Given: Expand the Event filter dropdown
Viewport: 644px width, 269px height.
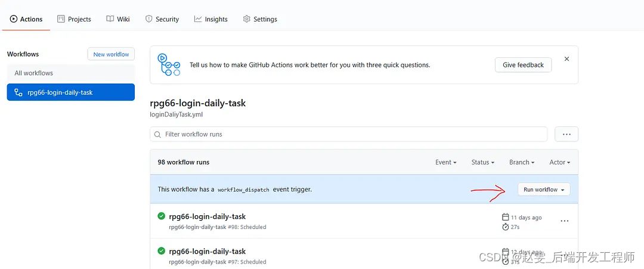Looking at the screenshot, I should (445, 162).
